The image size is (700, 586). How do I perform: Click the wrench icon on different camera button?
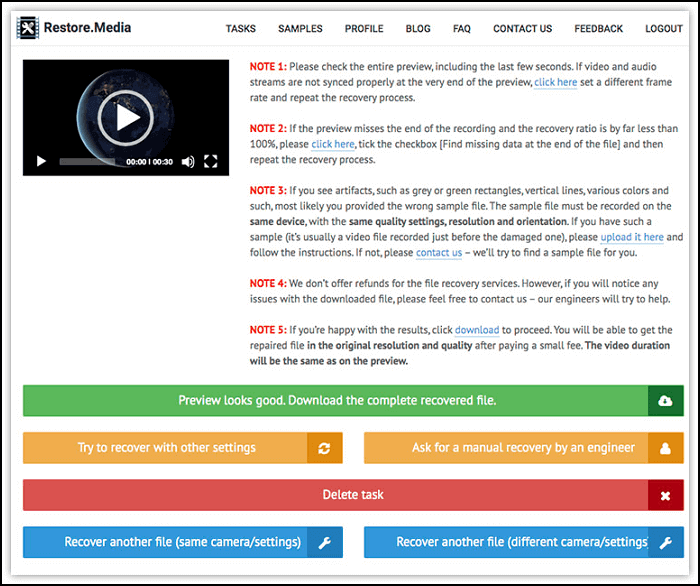(x=666, y=543)
